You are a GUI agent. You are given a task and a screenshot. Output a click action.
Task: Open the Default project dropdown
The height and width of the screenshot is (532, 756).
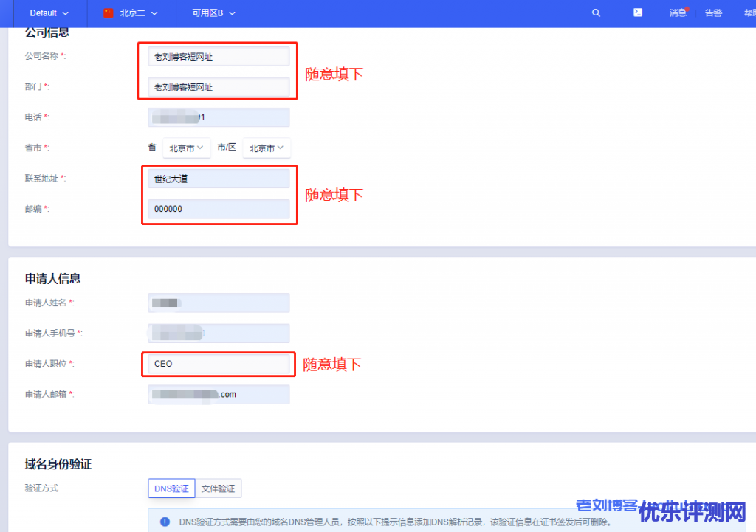pyautogui.click(x=49, y=13)
